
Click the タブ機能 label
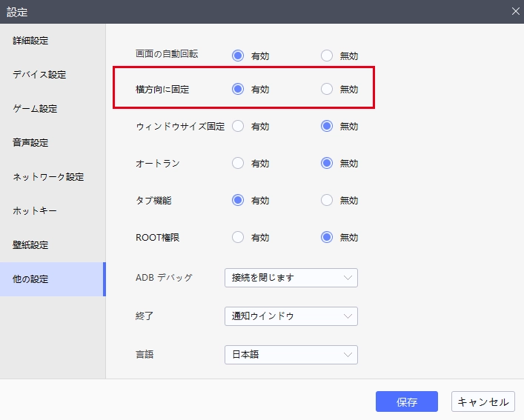point(153,201)
